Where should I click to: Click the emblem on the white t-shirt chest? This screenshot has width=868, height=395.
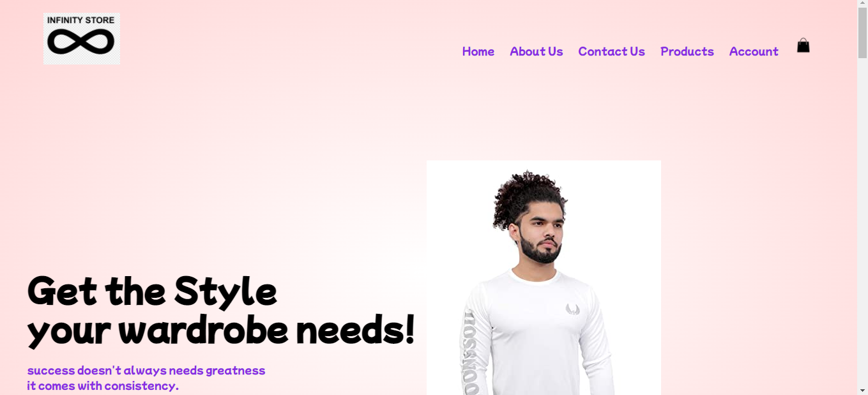coord(572,309)
